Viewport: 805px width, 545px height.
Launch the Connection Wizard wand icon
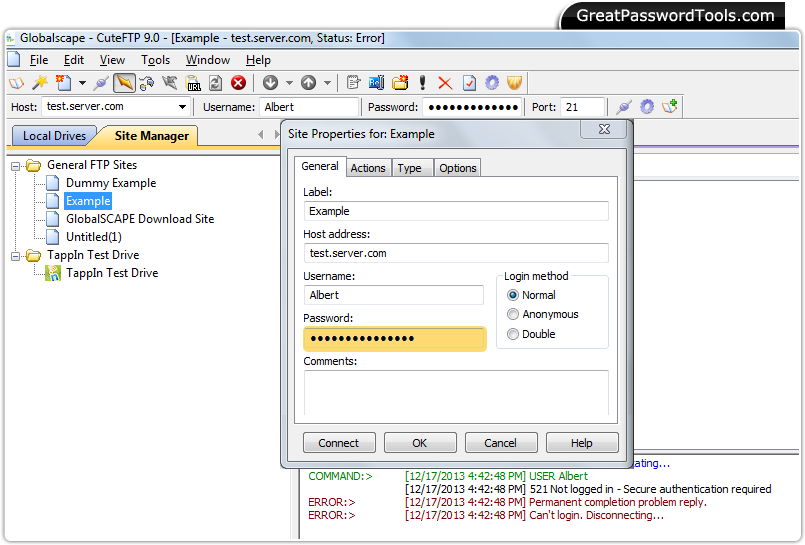click(x=40, y=83)
